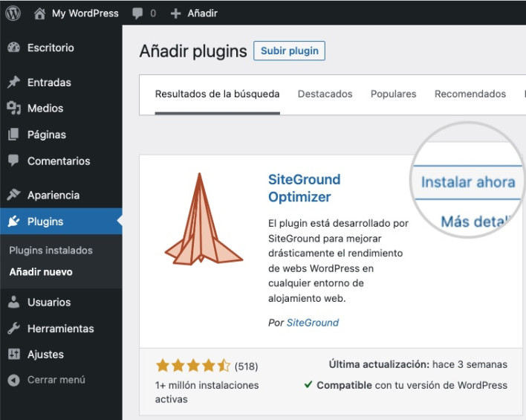Click the Páginas pages icon
This screenshot has width=526, height=420.
[x=14, y=135]
